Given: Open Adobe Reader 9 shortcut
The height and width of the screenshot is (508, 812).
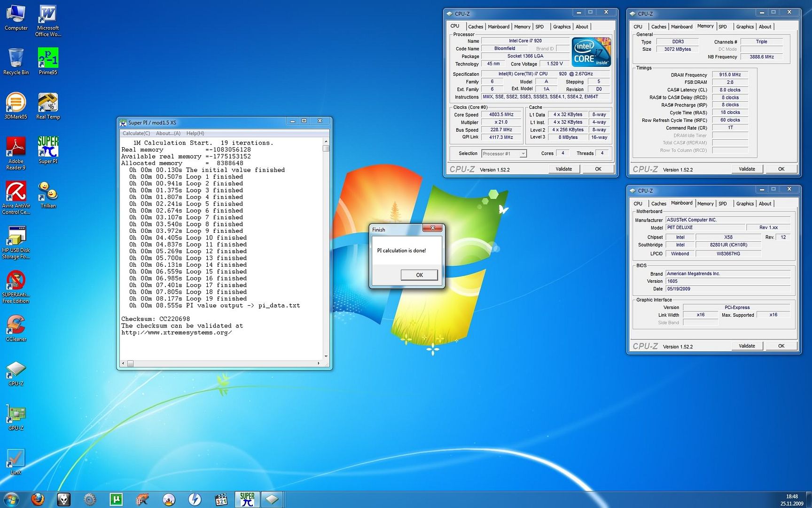Looking at the screenshot, I should [x=16, y=153].
